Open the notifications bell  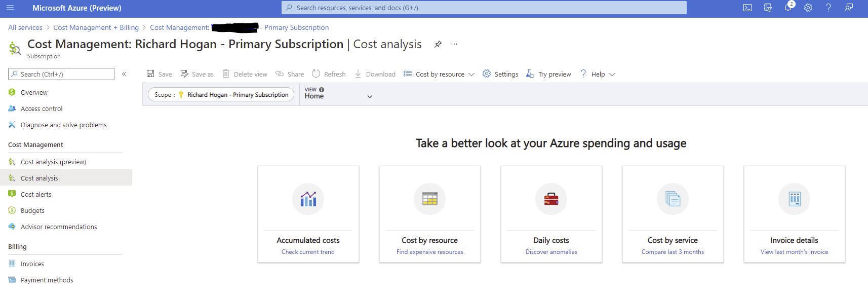click(788, 8)
